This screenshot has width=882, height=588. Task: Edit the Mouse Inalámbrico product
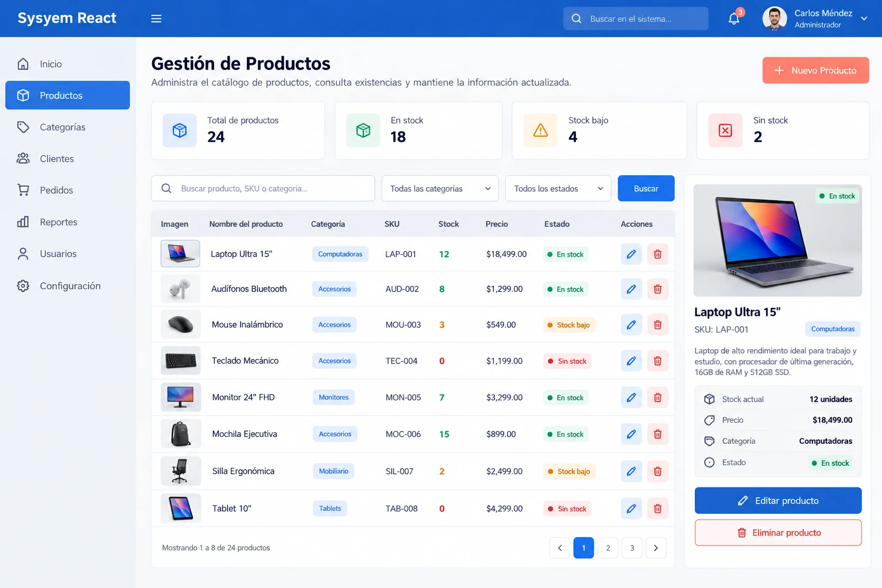[631, 325]
